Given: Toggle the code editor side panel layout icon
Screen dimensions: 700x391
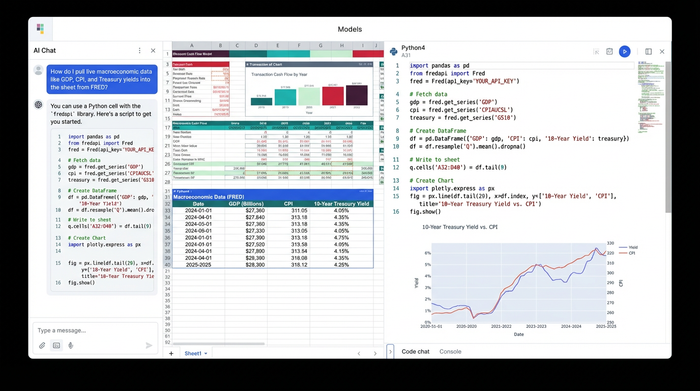Looking at the screenshot, I should pyautogui.click(x=648, y=52).
